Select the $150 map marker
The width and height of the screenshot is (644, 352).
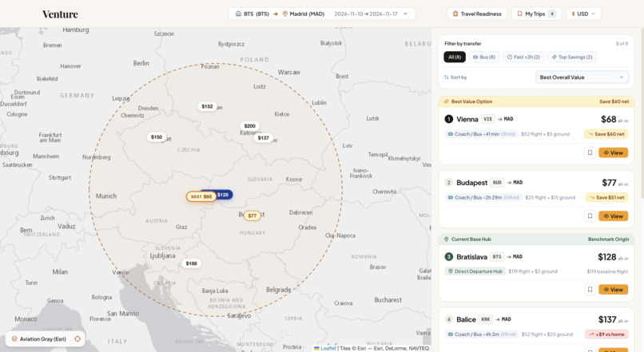[157, 137]
